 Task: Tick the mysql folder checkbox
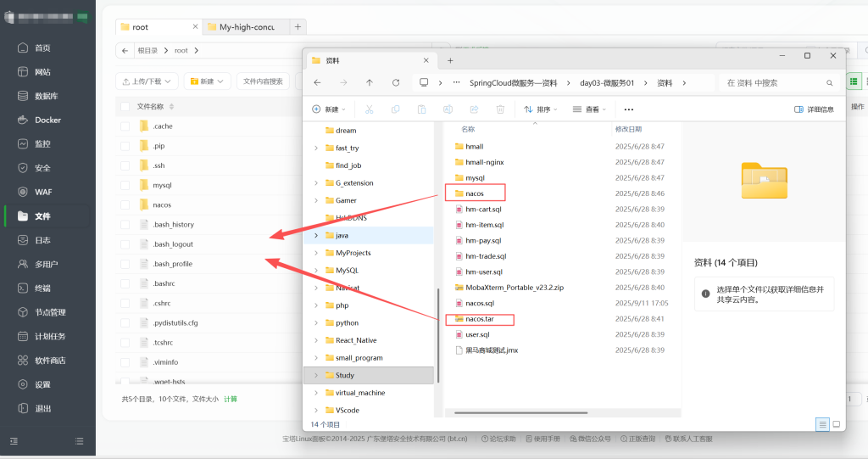point(125,185)
